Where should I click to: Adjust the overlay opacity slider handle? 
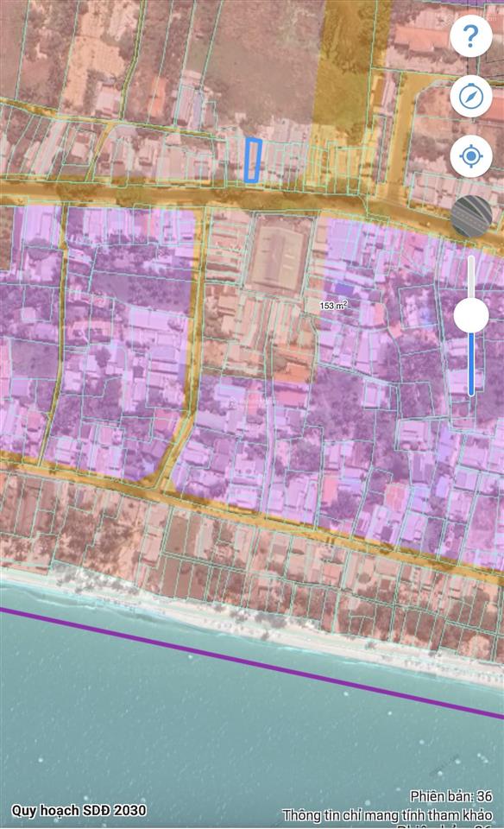click(471, 315)
